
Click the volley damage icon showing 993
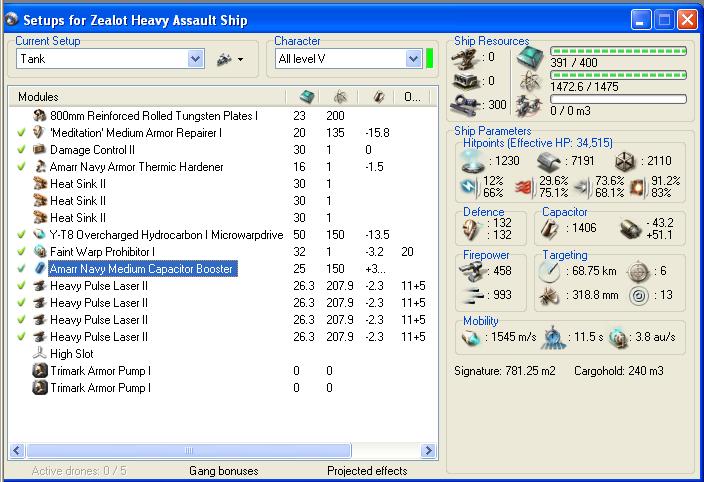tap(475, 295)
